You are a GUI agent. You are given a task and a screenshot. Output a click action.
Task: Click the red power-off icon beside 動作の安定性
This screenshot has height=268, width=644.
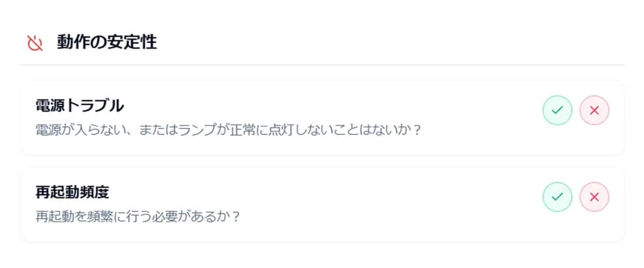point(35,42)
